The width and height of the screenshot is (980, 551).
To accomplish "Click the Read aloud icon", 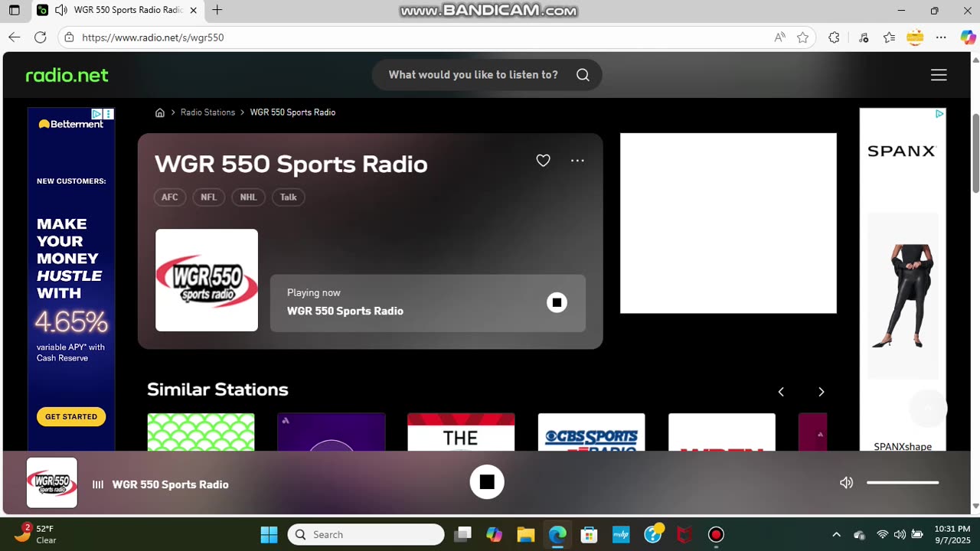I will (779, 37).
